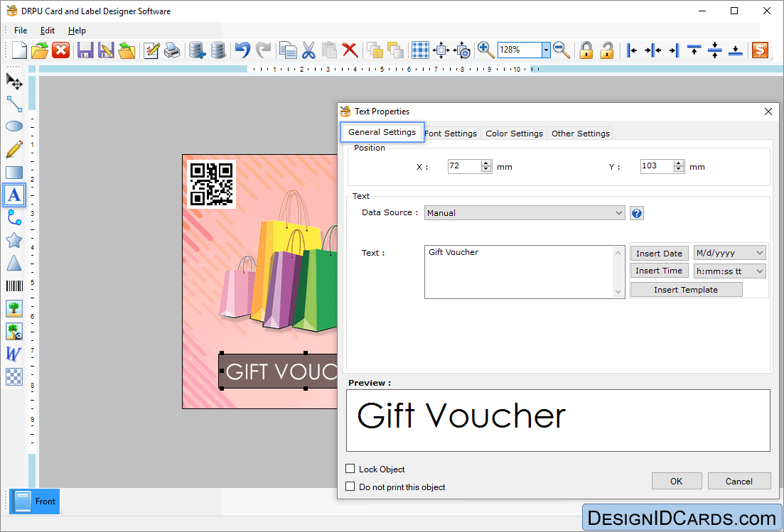784x532 pixels.
Task: Zoom in with the magnifier plus icon
Action: pos(485,50)
